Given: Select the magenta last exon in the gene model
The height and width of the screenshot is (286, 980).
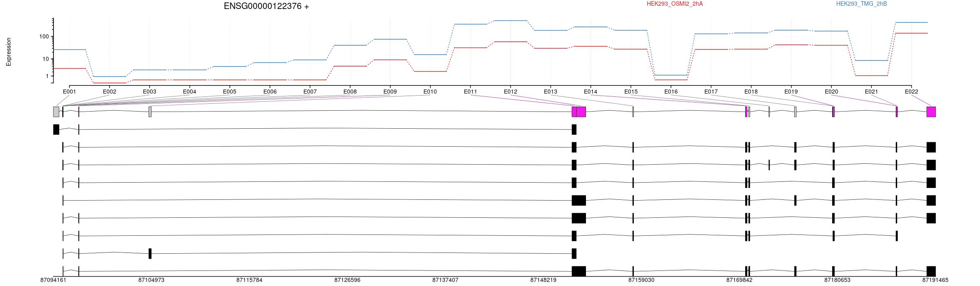Looking at the screenshot, I should (x=931, y=112).
